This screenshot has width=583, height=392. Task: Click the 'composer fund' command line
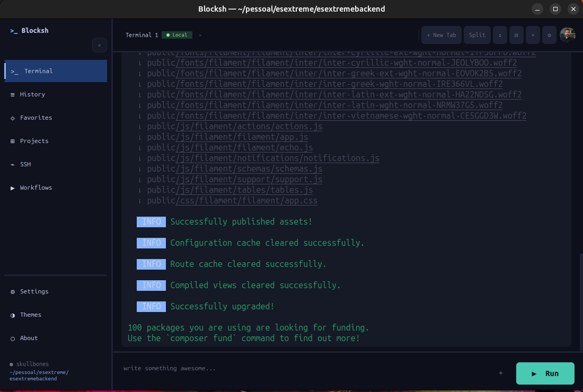(x=244, y=338)
